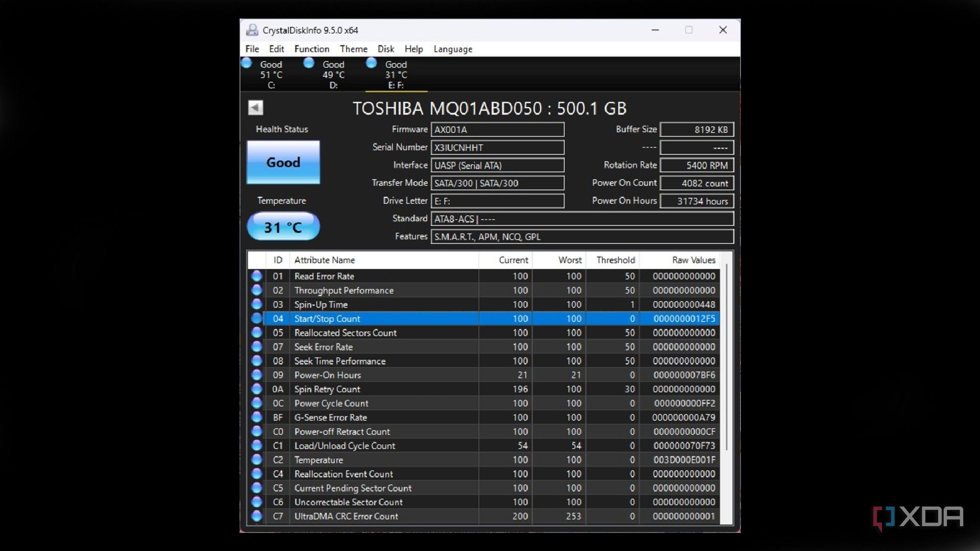Click the Serial Number field

tap(497, 147)
